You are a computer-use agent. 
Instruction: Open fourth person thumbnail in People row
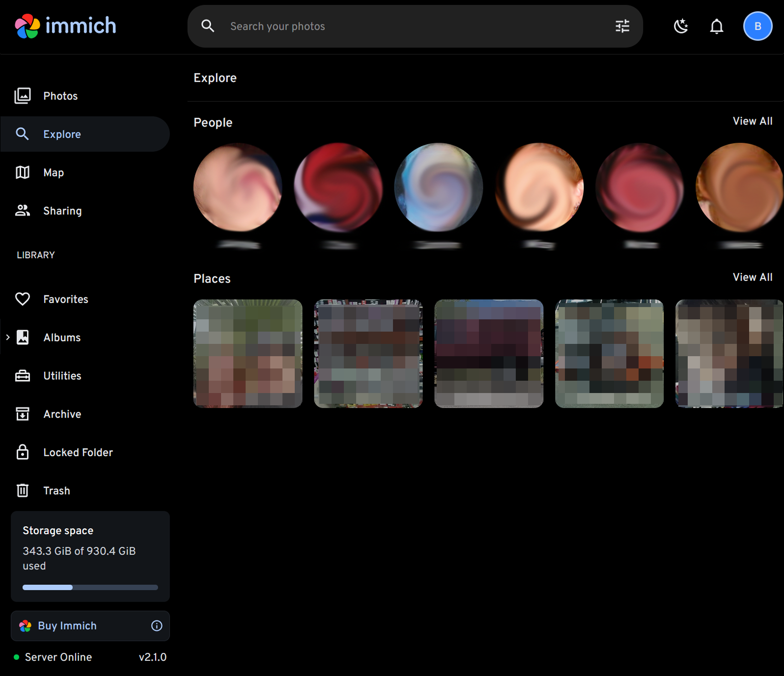tap(539, 187)
